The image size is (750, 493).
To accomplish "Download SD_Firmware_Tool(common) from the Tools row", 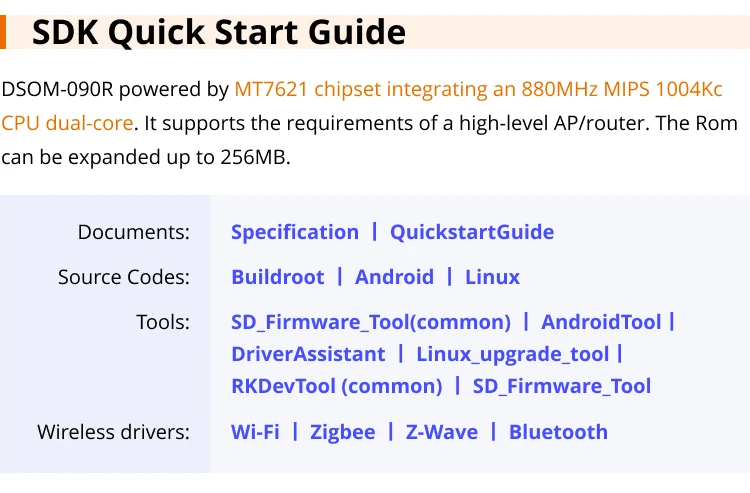I will click(370, 322).
